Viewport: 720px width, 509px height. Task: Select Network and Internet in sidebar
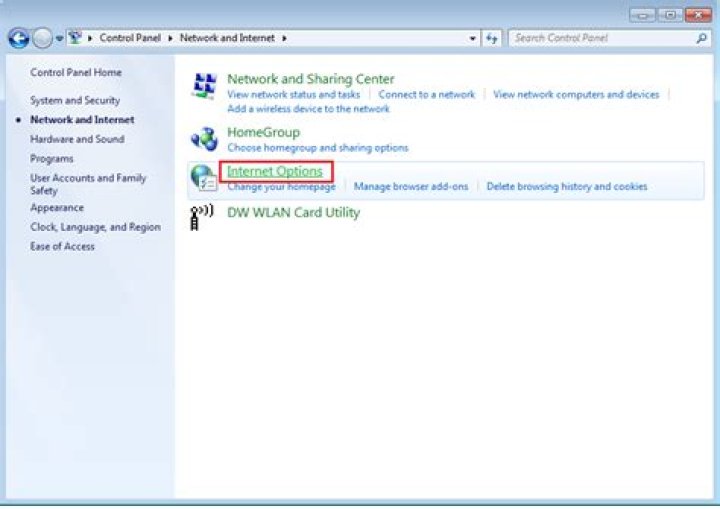[82, 119]
